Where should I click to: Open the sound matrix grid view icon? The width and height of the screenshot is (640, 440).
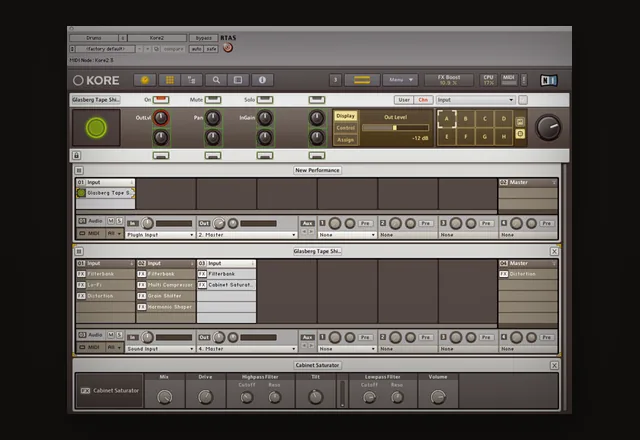[170, 80]
